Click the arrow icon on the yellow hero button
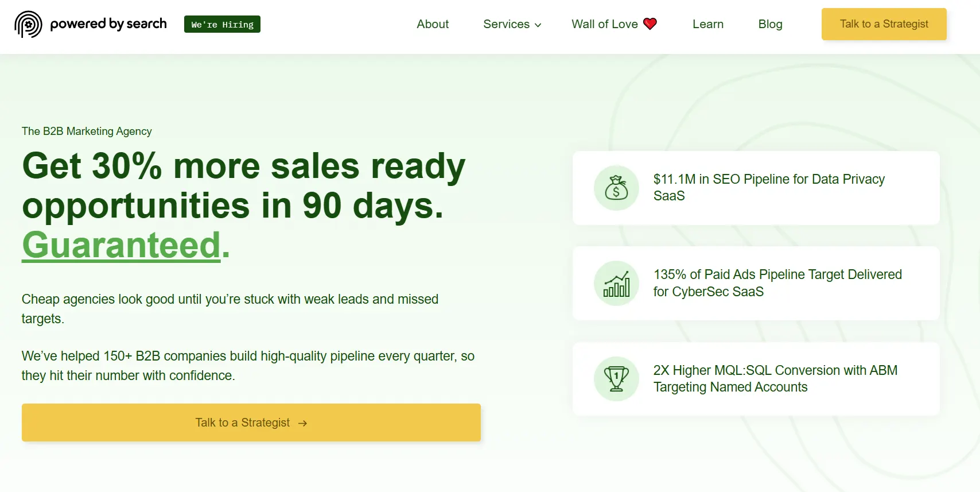This screenshot has height=492, width=980. tap(303, 423)
